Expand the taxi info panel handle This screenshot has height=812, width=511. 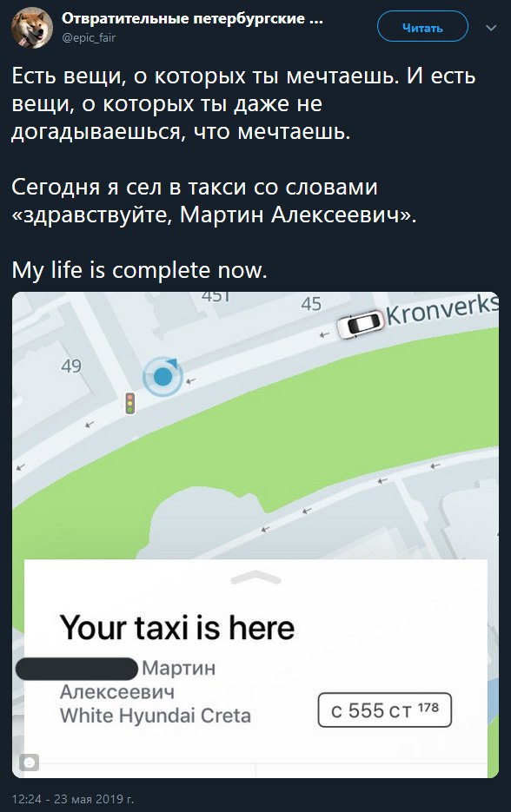pos(255,577)
